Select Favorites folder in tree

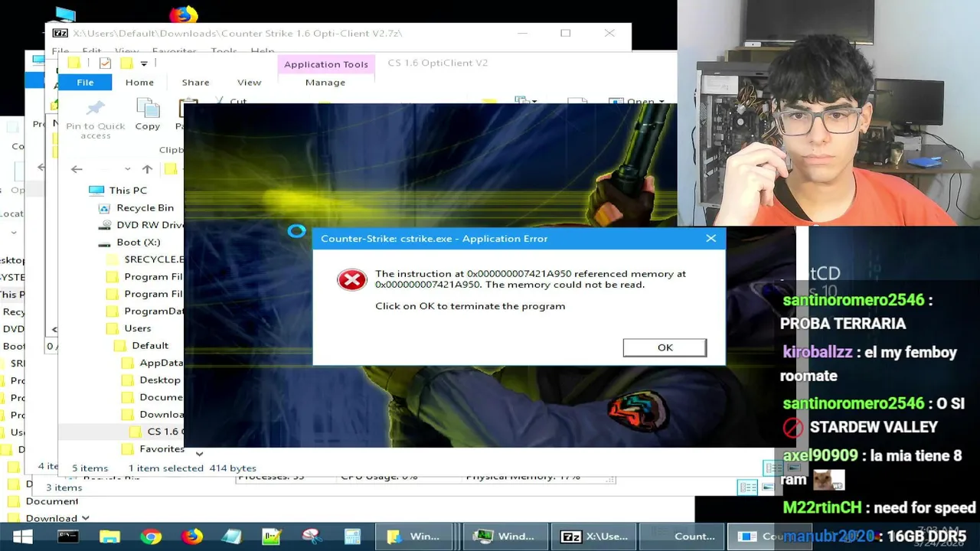pos(162,448)
